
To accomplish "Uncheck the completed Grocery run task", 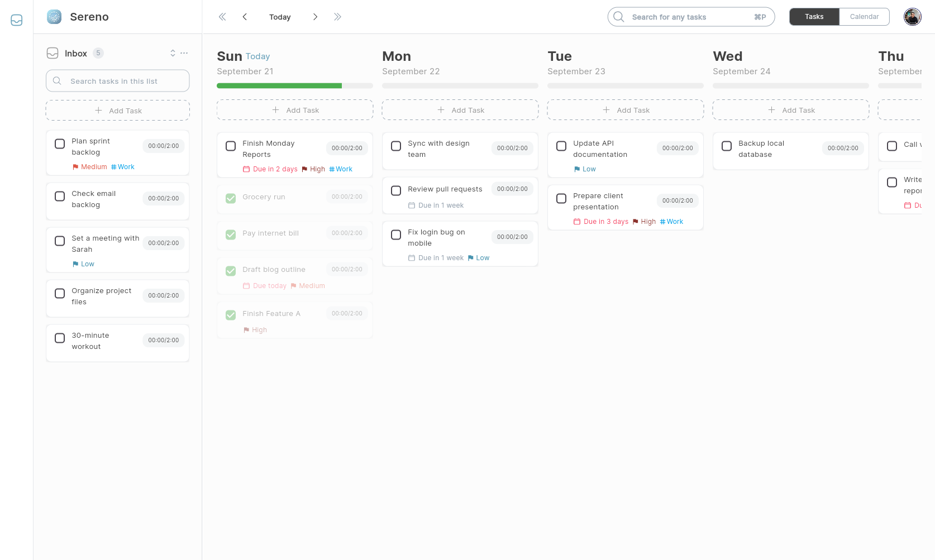I will click(x=230, y=198).
